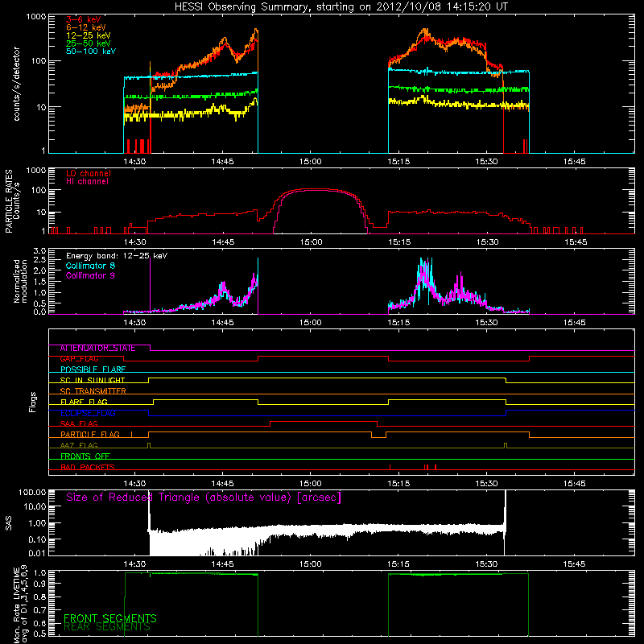Click the 'POSSIBLE_FLARE' flag label

pos(93,369)
